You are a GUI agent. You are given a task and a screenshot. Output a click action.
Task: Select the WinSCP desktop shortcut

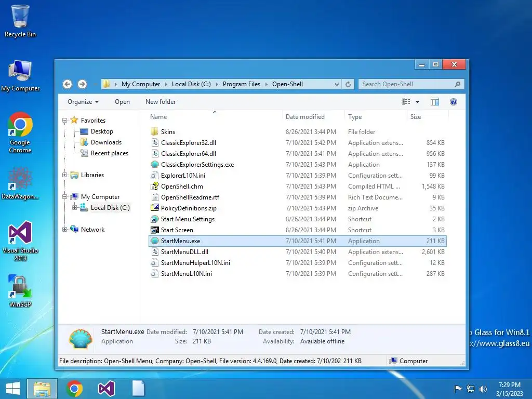(20, 291)
